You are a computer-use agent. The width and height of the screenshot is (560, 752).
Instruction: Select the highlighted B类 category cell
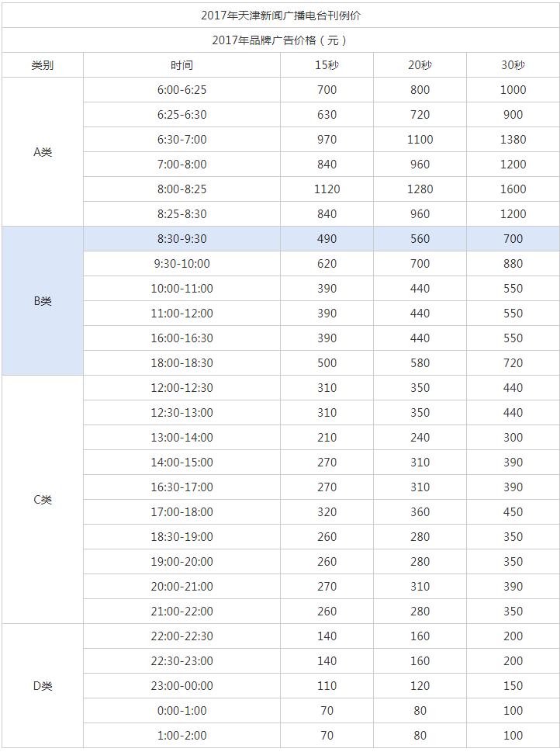[x=42, y=300]
